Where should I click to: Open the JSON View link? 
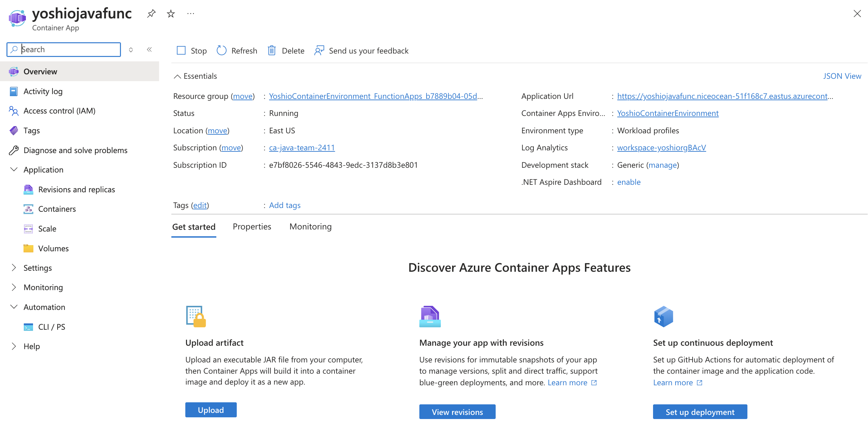click(842, 76)
